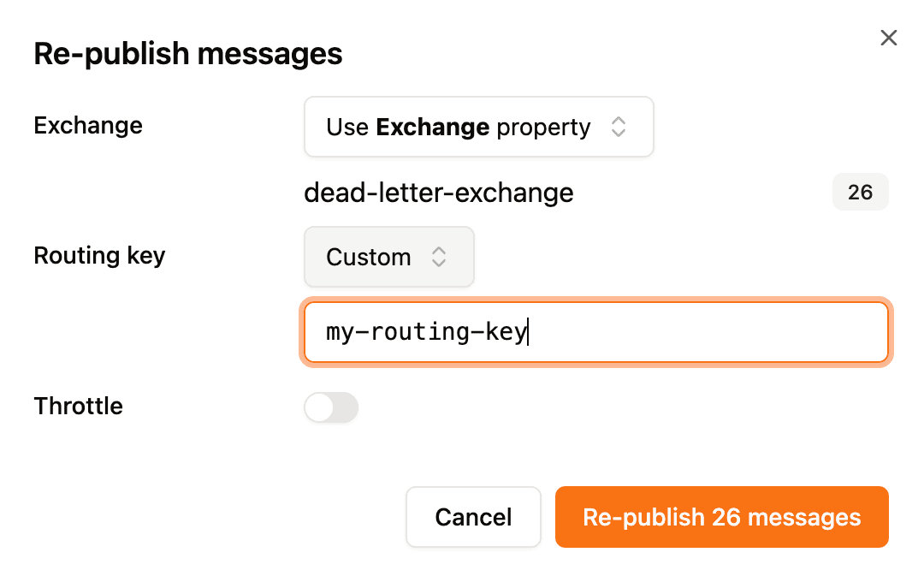Image resolution: width=924 pixels, height=582 pixels.
Task: Open the Custom routing key dropdown
Action: click(388, 257)
